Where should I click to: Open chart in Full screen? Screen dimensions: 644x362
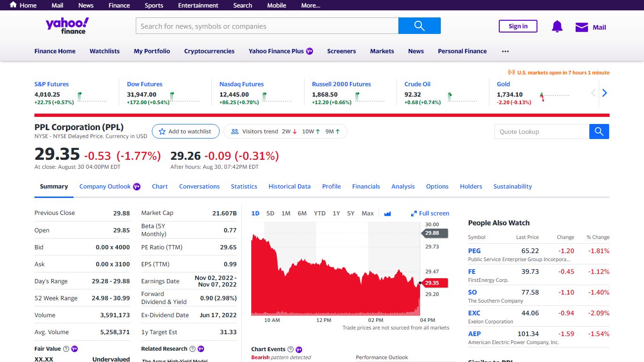[430, 214]
